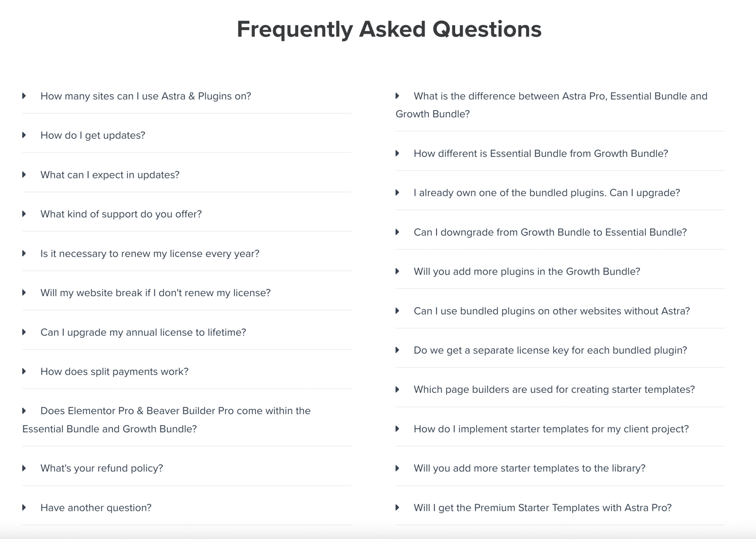Expand "How do I get updates?"
The height and width of the screenshot is (539, 756).
(x=93, y=135)
